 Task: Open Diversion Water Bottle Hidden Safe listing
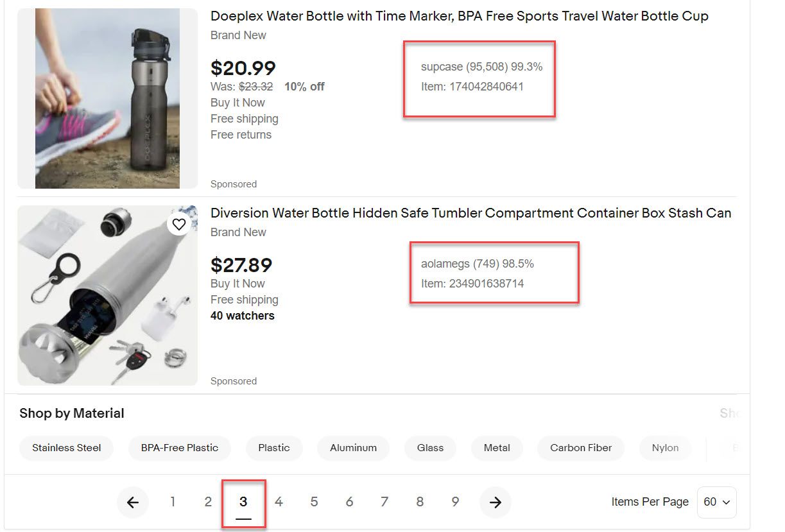470,213
